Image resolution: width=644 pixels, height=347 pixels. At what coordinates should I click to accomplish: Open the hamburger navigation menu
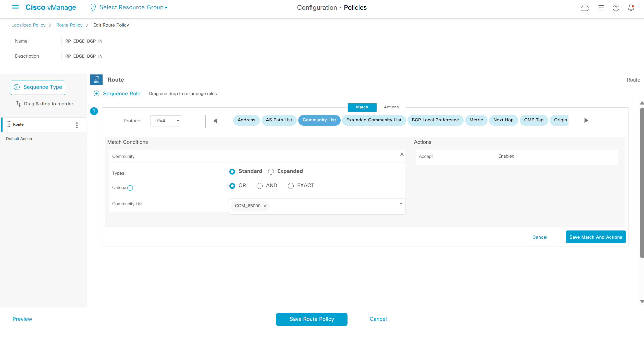tap(15, 7)
